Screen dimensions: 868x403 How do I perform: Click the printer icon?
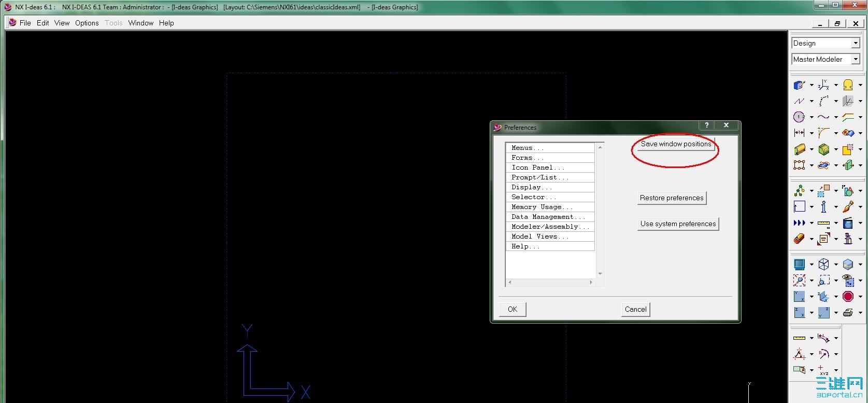point(848,313)
